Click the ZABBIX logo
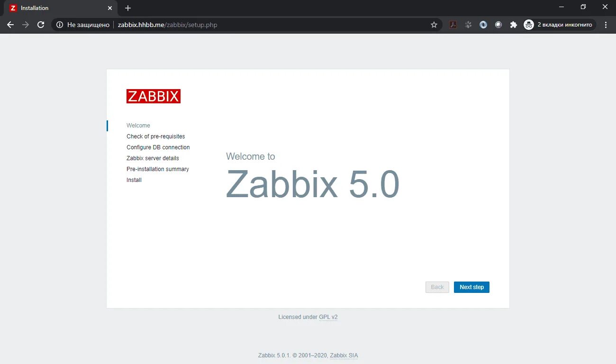Viewport: 616px width, 364px height. point(154,96)
